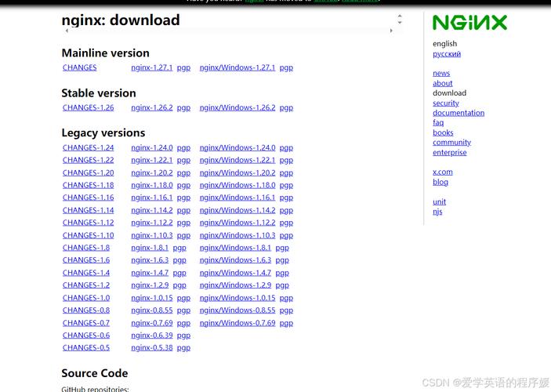Open the blog link
This screenshot has width=551, height=392.
[440, 182]
